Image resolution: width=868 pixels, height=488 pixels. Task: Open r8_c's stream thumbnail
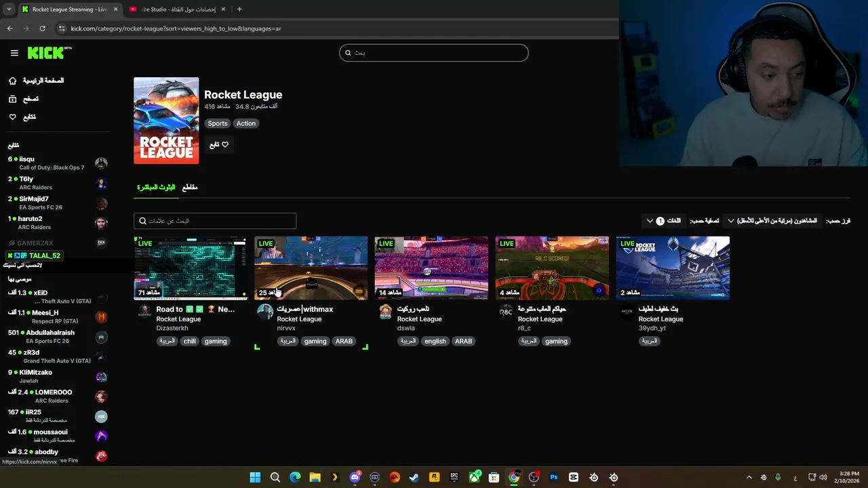point(552,268)
